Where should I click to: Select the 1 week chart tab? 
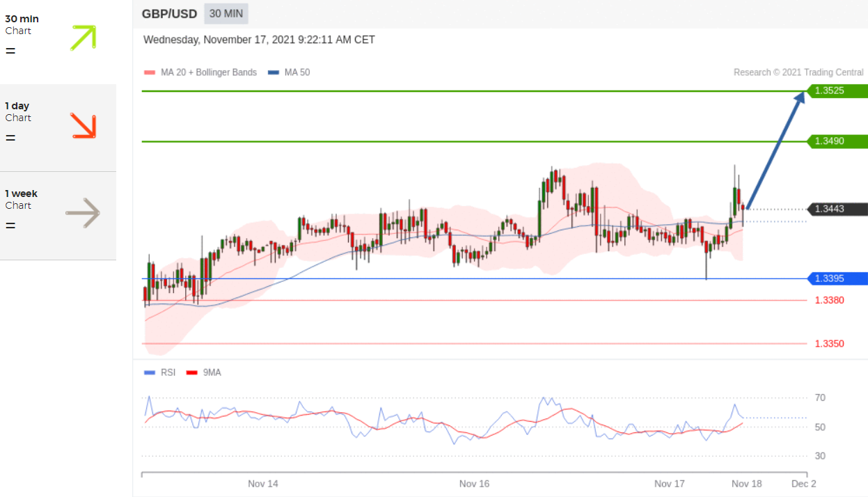point(58,216)
